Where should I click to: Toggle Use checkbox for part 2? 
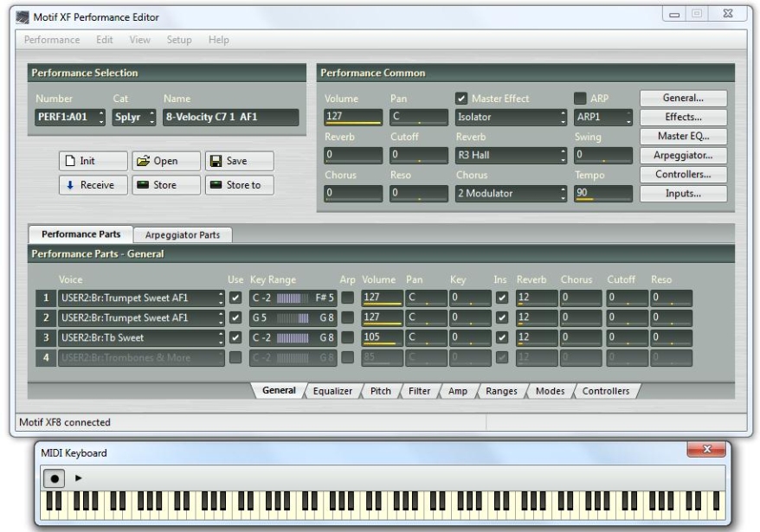[x=235, y=317]
